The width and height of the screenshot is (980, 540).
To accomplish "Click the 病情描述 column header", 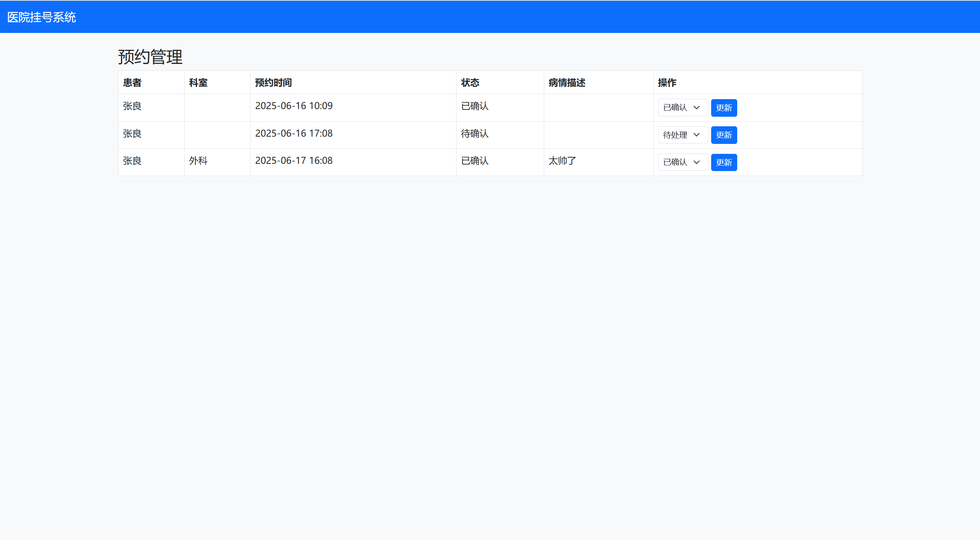I will [x=566, y=83].
